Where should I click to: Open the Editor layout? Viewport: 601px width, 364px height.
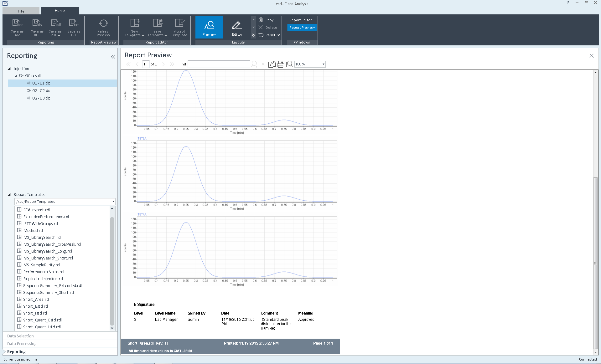coord(237,28)
